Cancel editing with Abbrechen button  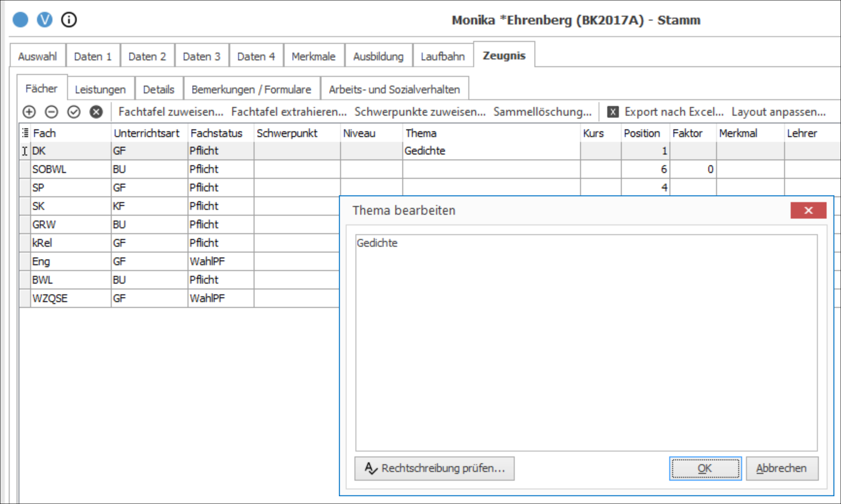point(782,469)
